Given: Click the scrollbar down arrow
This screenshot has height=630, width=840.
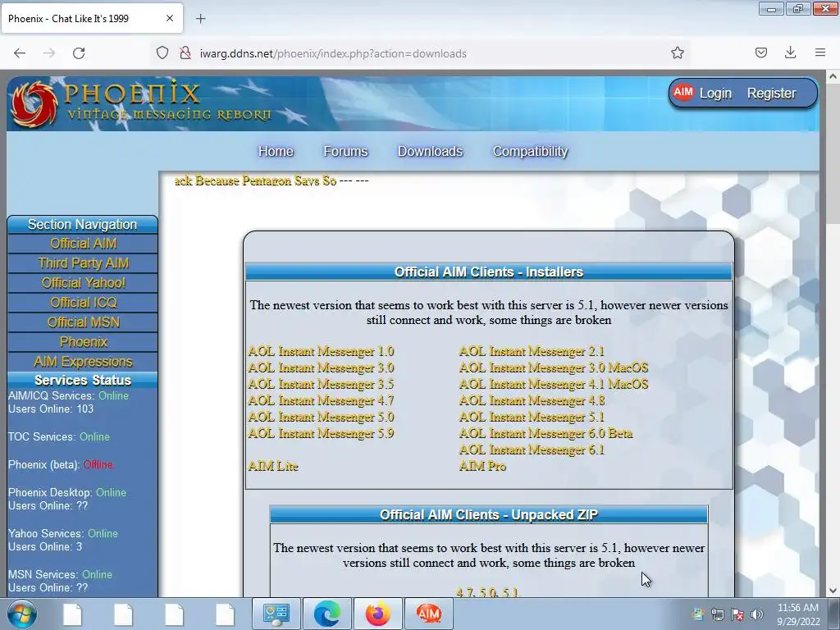Looking at the screenshot, I should pos(833,591).
